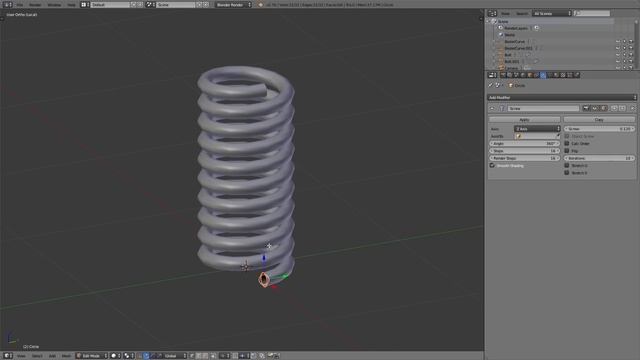Adjust the Iterations value slider
This screenshot has width=640, height=360.
599,158
